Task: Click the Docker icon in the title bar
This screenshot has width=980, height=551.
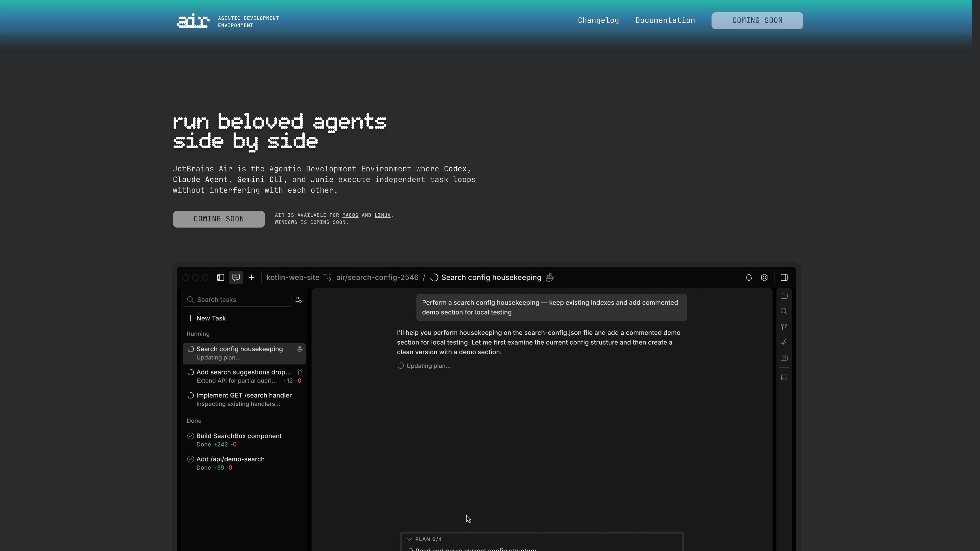Action: [550, 278]
